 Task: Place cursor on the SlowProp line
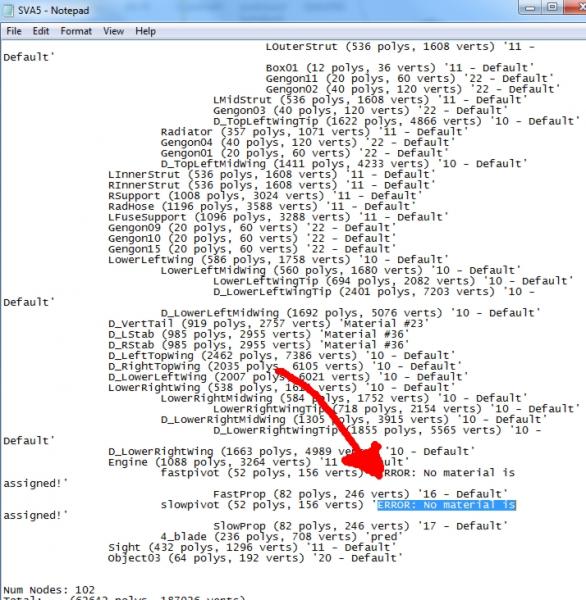360,526
